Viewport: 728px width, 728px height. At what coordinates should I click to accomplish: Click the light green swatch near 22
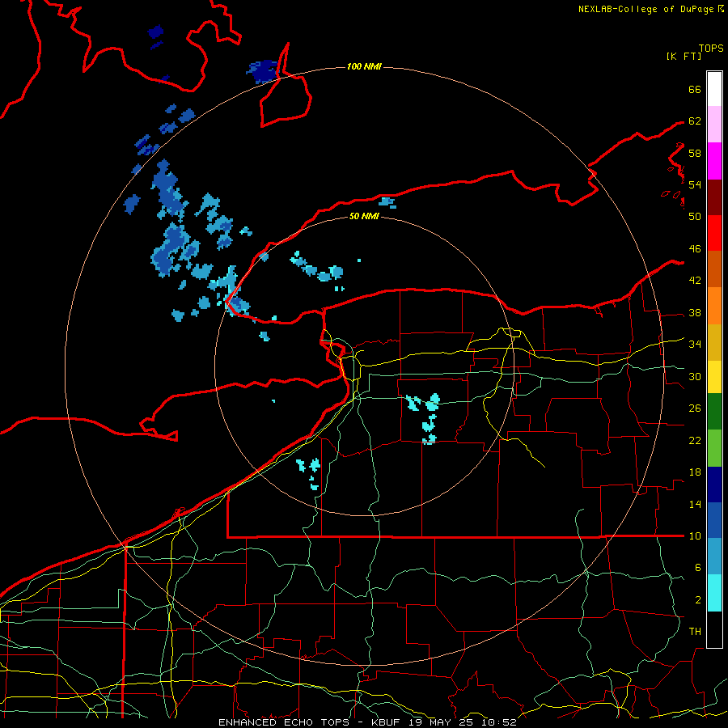pos(714,448)
